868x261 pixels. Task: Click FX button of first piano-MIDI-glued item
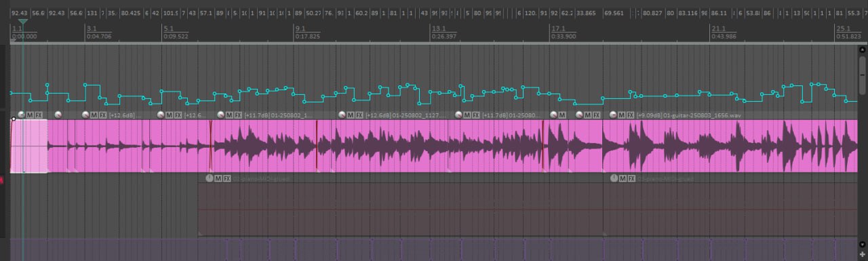point(227,178)
